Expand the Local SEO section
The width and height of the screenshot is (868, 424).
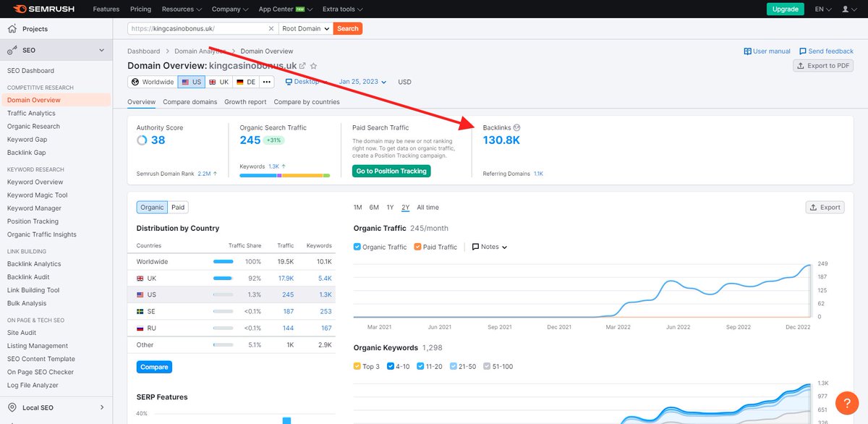101,407
